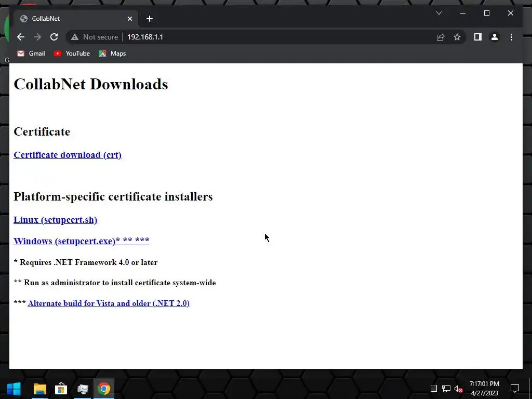
Task: Open the muted volume tray icon
Action: click(458, 389)
